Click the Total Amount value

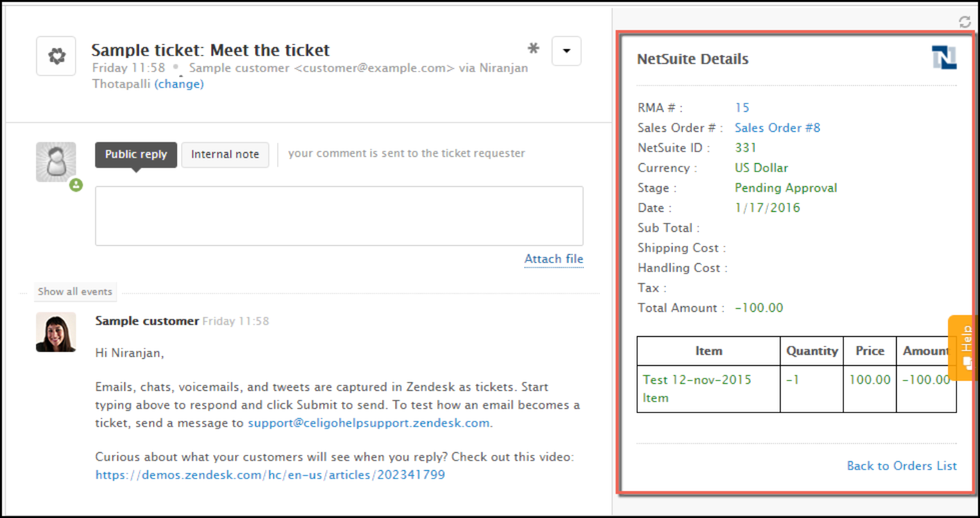[x=759, y=308]
